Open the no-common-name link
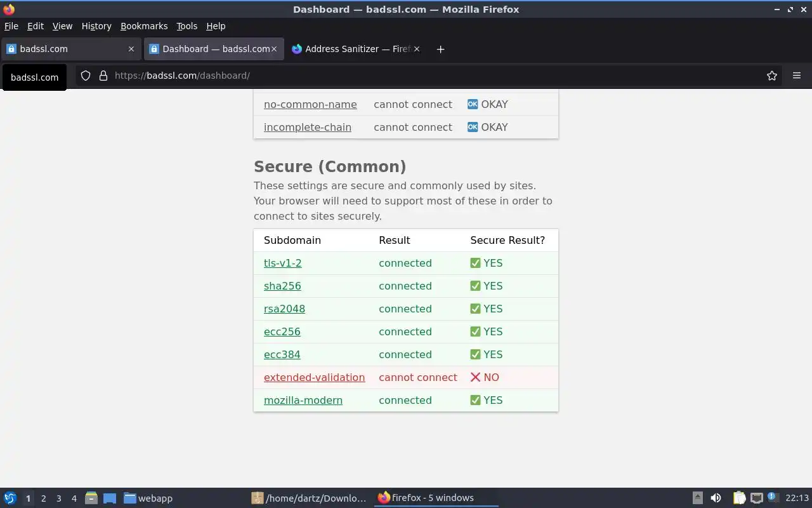The height and width of the screenshot is (508, 812). coord(310,104)
